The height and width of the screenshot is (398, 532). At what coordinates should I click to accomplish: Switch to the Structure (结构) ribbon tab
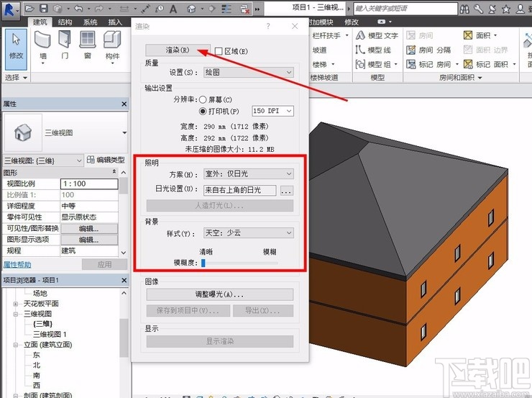point(65,22)
